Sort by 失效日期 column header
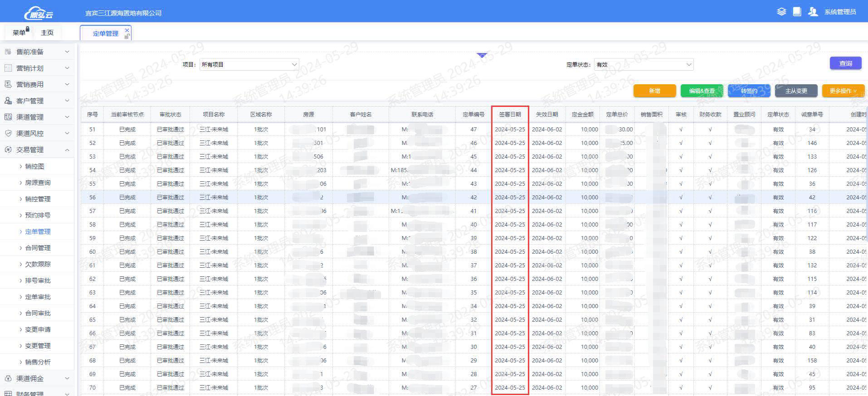The height and width of the screenshot is (396, 868). (x=547, y=115)
